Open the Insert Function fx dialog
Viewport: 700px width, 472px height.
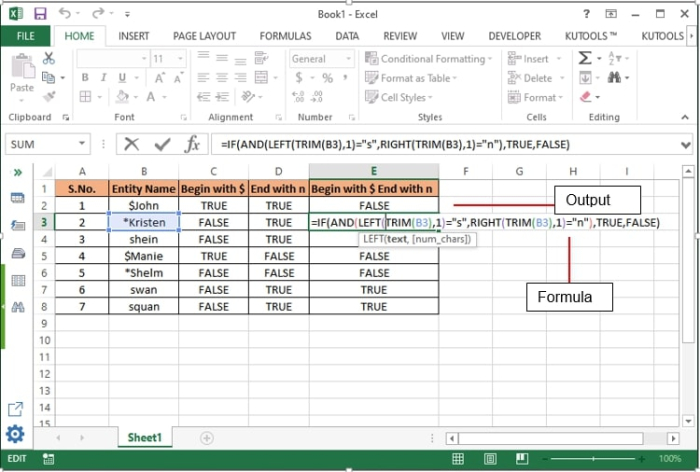(192, 144)
